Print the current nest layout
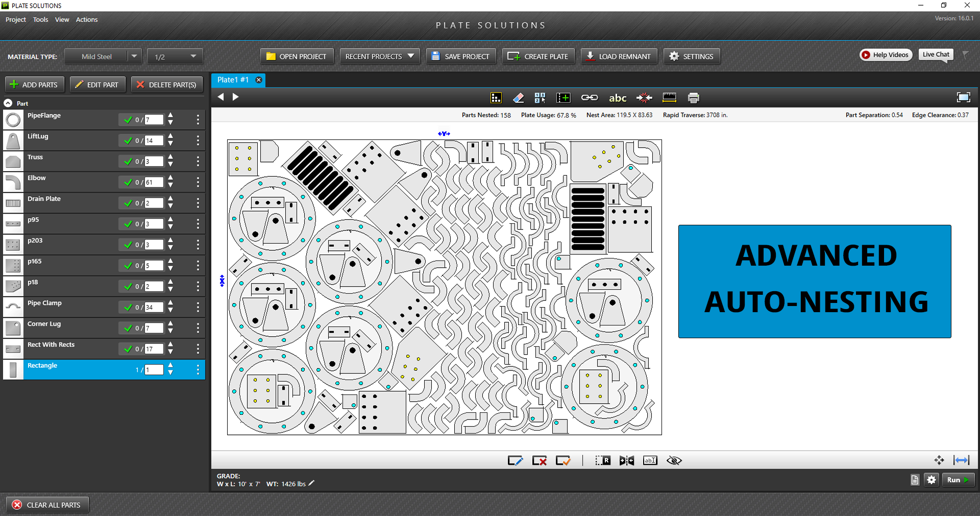 (694, 98)
